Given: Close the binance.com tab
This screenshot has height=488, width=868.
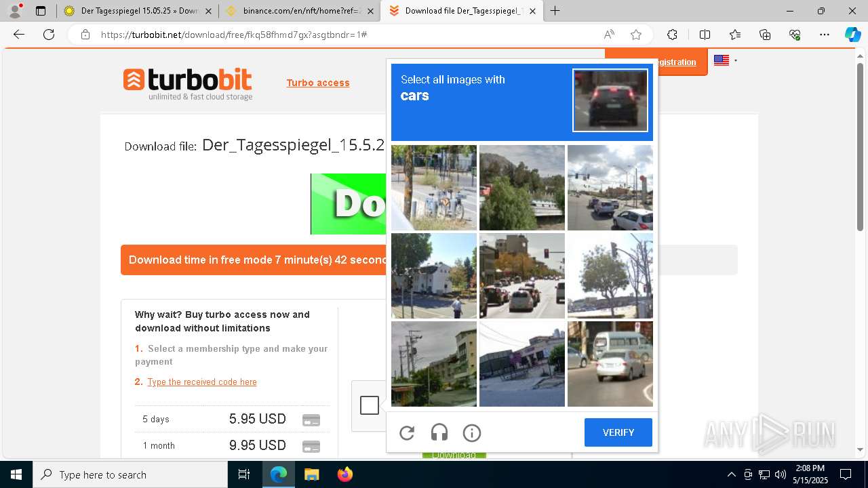Looking at the screenshot, I should coord(370,11).
